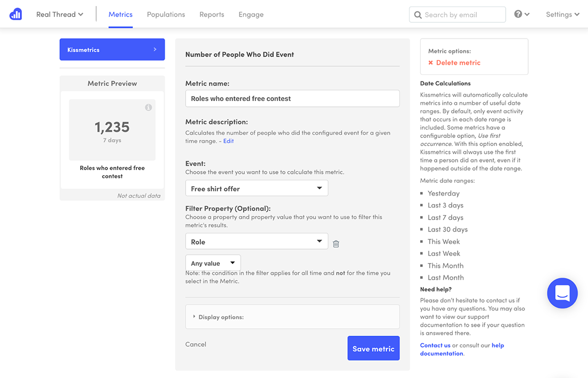Viewport: 588px width, 378px height.
Task: Click the 'Last 3 days' text
Action: pos(445,205)
